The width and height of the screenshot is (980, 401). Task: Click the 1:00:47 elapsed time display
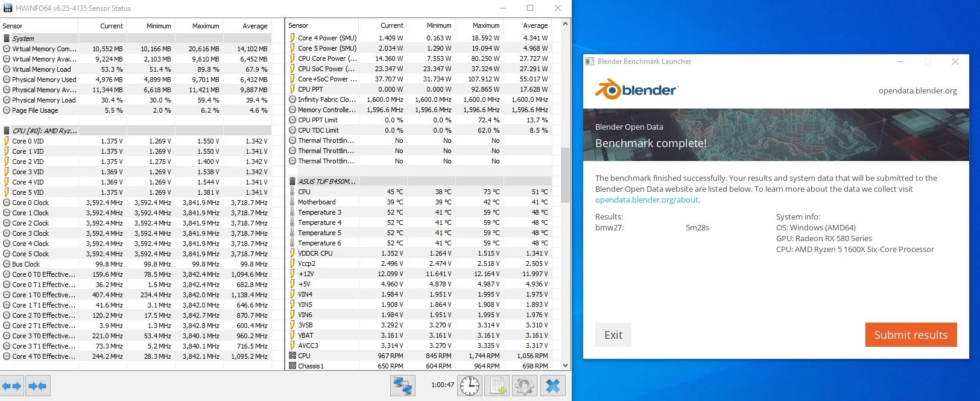pos(443,385)
